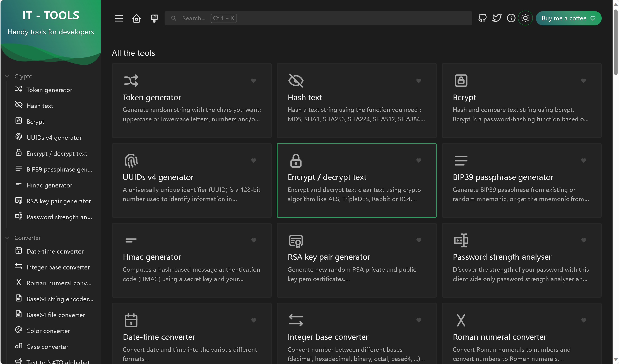The height and width of the screenshot is (364, 619).
Task: Click Buy me a coffee button
Action: (x=568, y=18)
